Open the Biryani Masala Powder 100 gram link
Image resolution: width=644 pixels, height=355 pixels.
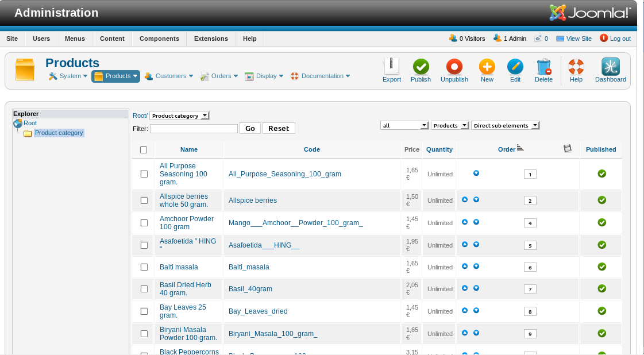coord(188,334)
